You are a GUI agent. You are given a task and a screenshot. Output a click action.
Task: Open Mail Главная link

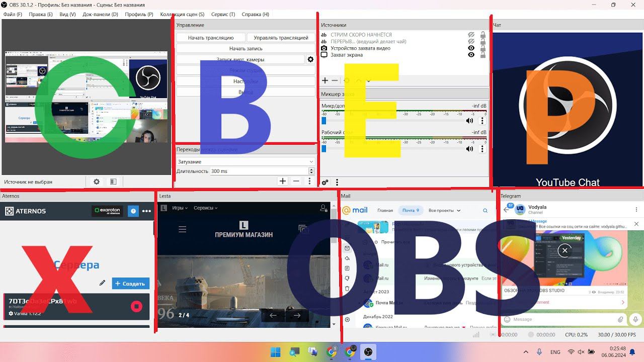click(x=385, y=211)
